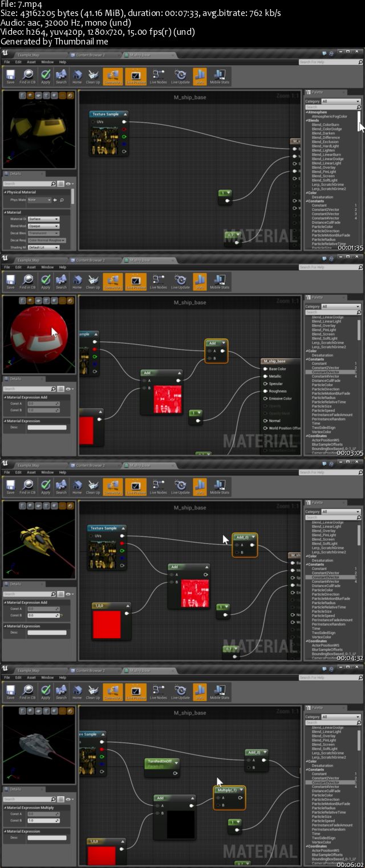Click Apply icon in the 00:03:05 frame
Viewport: 365px width, 868px height.
(x=46, y=281)
